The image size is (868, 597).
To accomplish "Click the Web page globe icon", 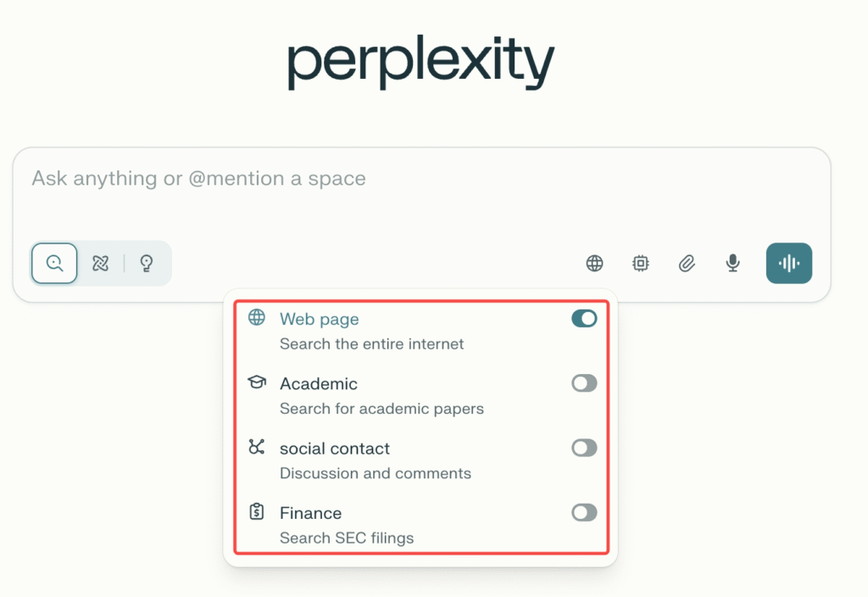I will click(257, 318).
